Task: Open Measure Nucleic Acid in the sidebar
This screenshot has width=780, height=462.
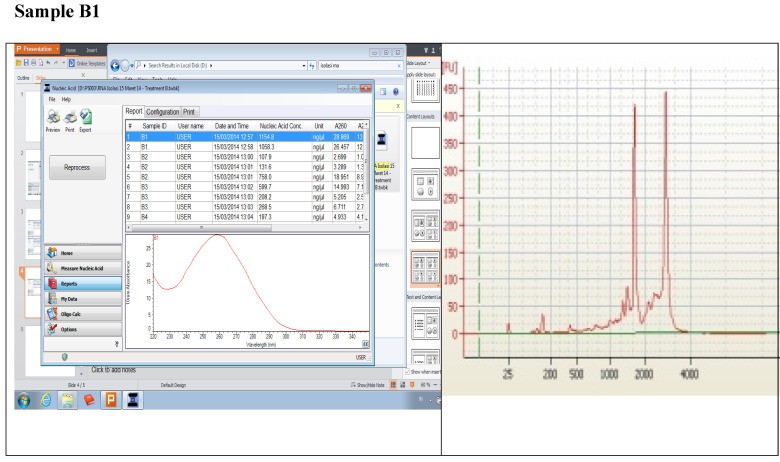Action: (x=83, y=268)
